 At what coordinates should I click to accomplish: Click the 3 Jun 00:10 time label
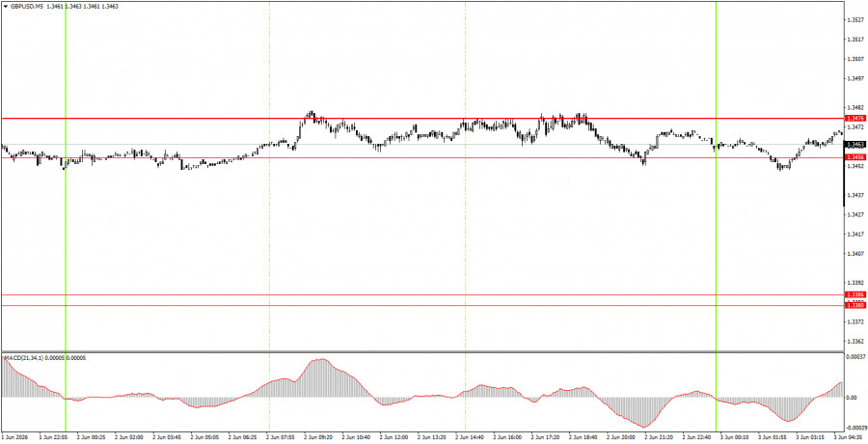[735, 437]
